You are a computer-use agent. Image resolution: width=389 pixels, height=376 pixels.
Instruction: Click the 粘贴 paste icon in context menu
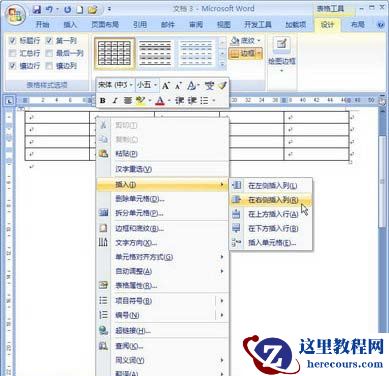[x=104, y=154]
